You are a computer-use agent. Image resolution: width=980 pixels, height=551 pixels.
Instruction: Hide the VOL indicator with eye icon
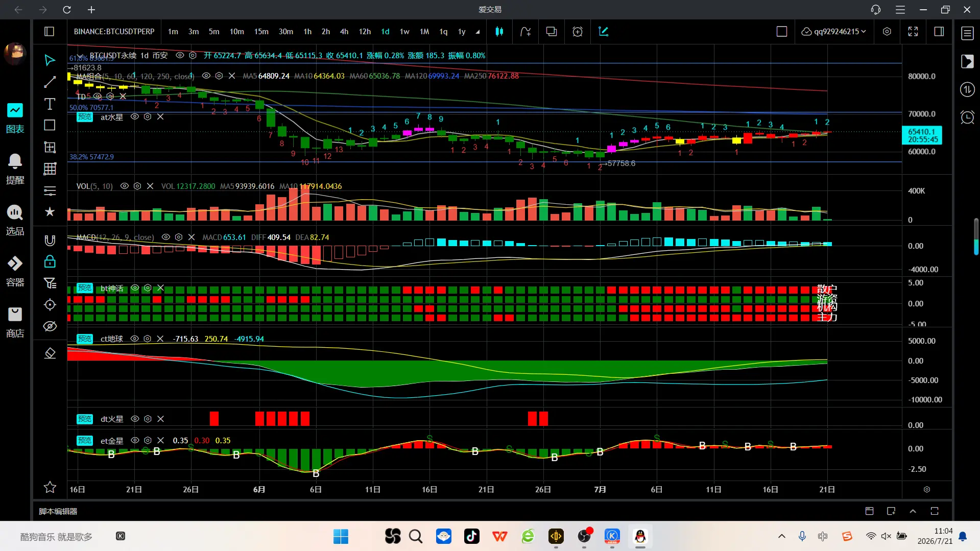[x=124, y=186]
